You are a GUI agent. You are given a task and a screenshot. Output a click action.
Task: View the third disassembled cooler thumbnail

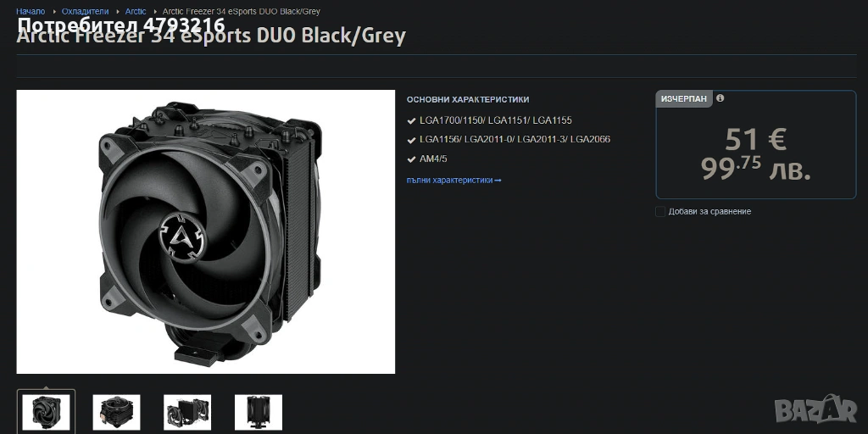187,413
